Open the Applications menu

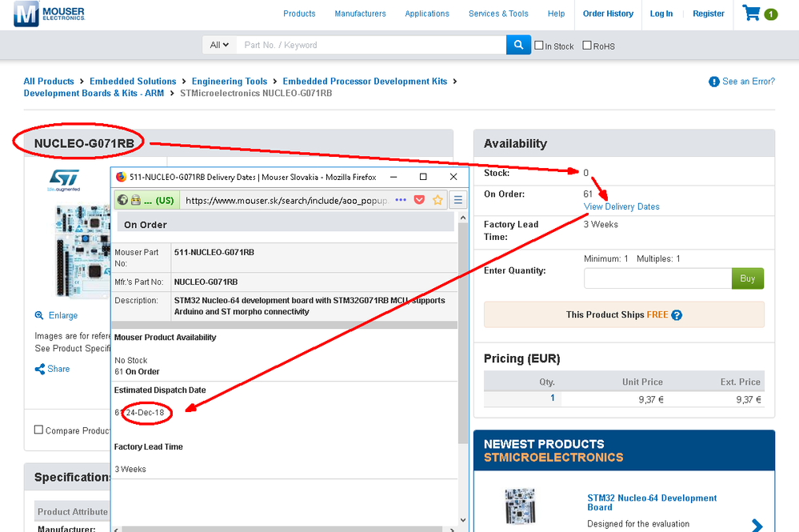pos(427,14)
